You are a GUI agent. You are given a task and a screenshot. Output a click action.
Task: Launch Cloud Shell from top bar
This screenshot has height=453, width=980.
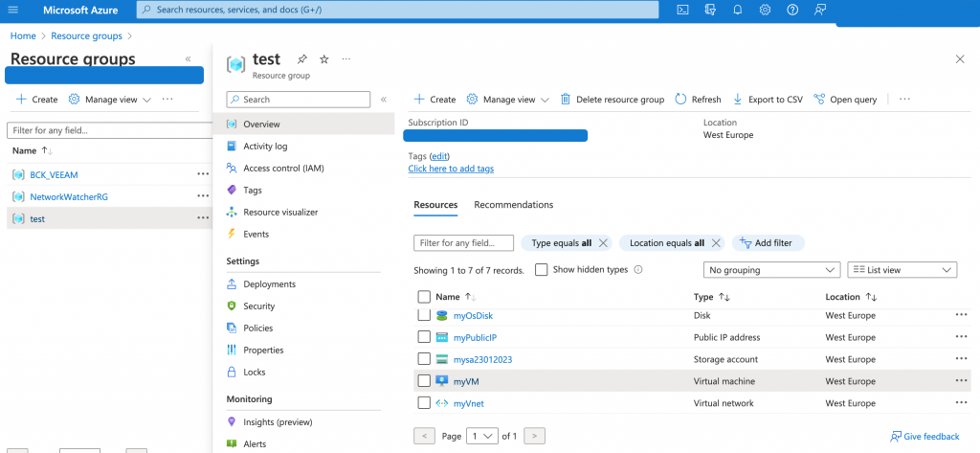683,10
